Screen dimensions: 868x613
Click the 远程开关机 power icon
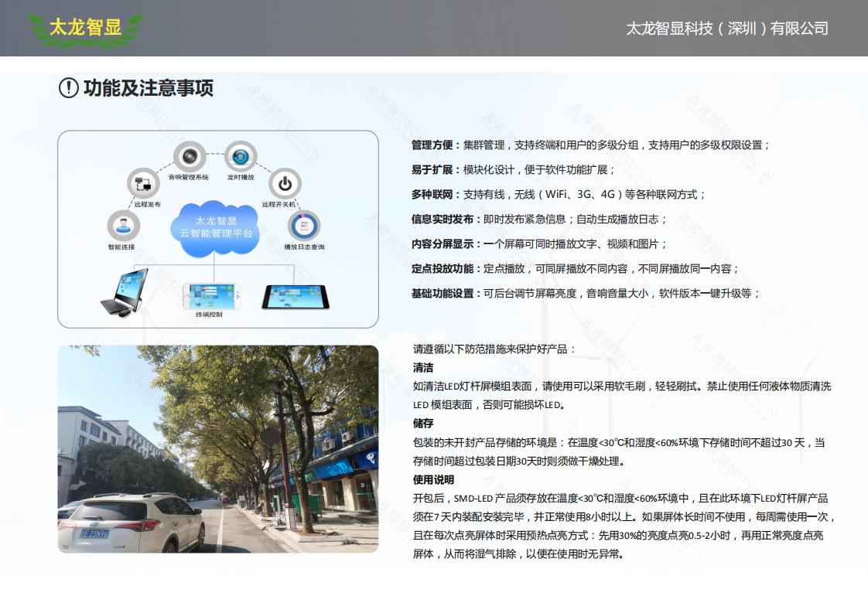click(285, 184)
